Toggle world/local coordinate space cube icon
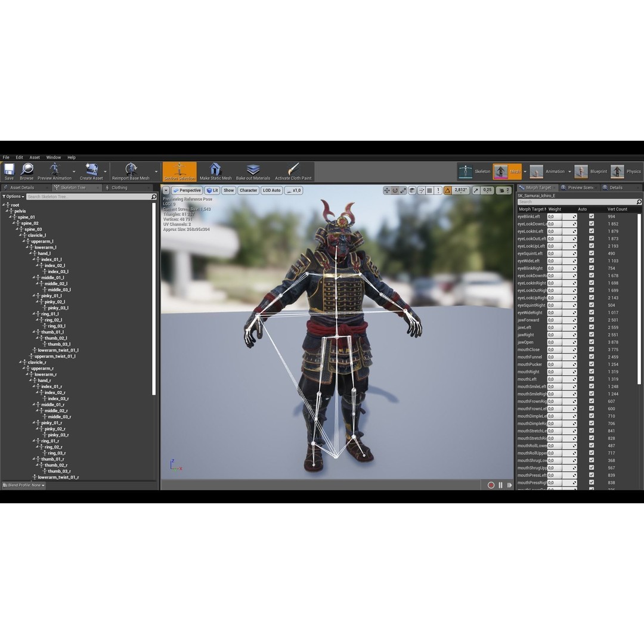 click(x=413, y=190)
